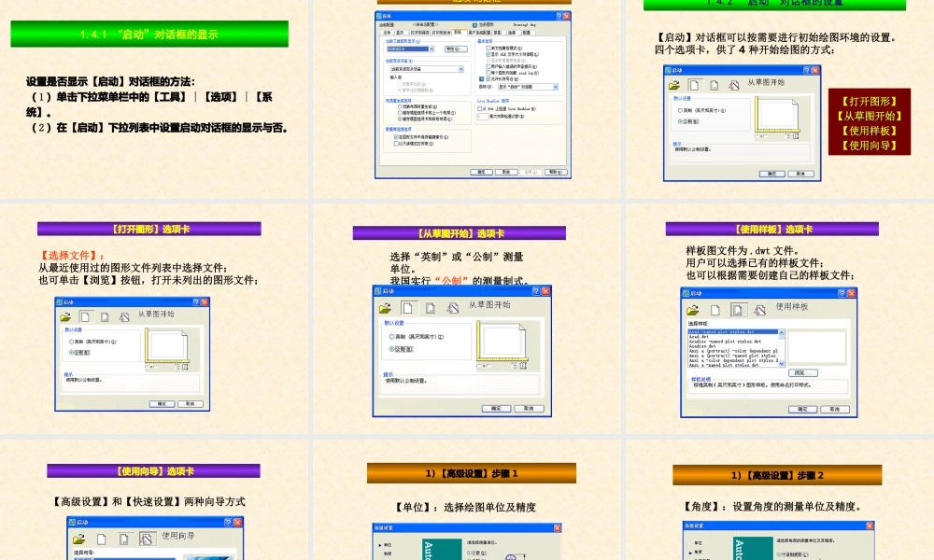This screenshot has width=934, height=560.
Task: Toggle 显示 OLE 文字大小对话框 checkbox in Options dialog
Action: (488, 54)
